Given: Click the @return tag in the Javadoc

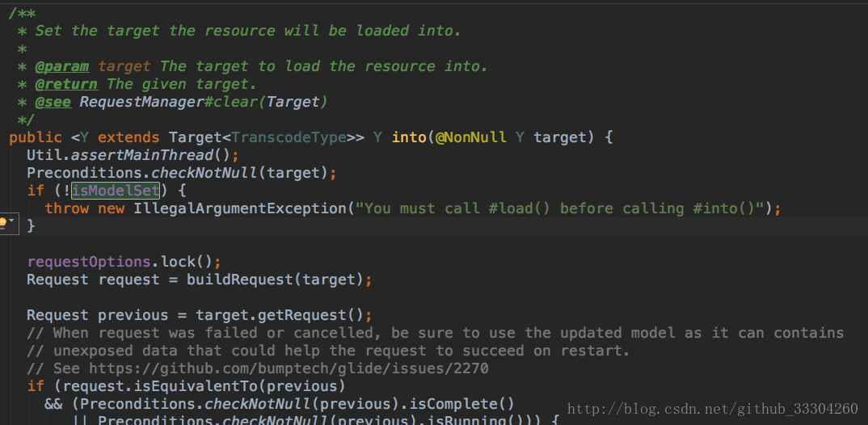Looking at the screenshot, I should coord(66,84).
